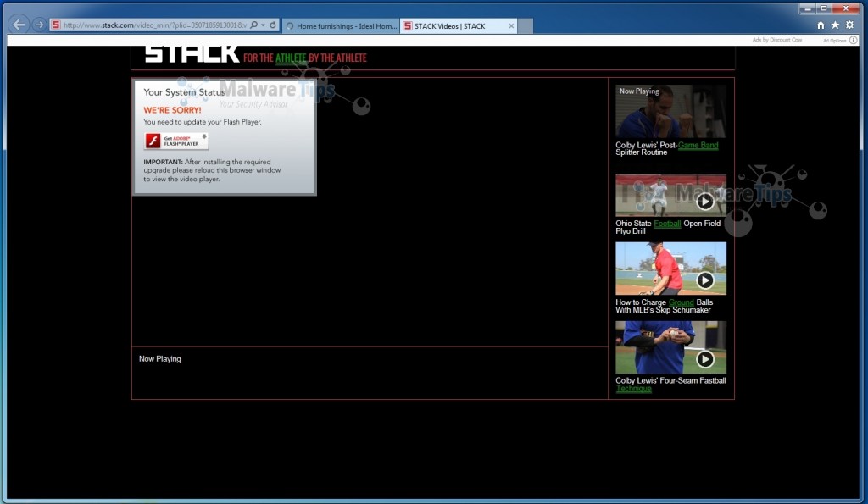Click inside the address bar field
The height and width of the screenshot is (504, 868).
(153, 25)
